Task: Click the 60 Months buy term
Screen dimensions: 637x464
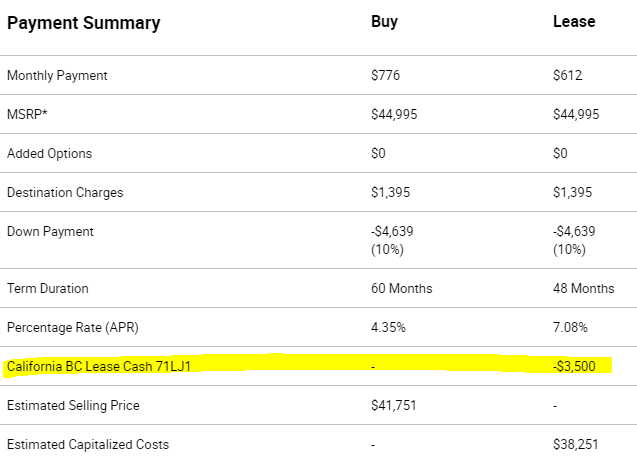Action: point(401,288)
